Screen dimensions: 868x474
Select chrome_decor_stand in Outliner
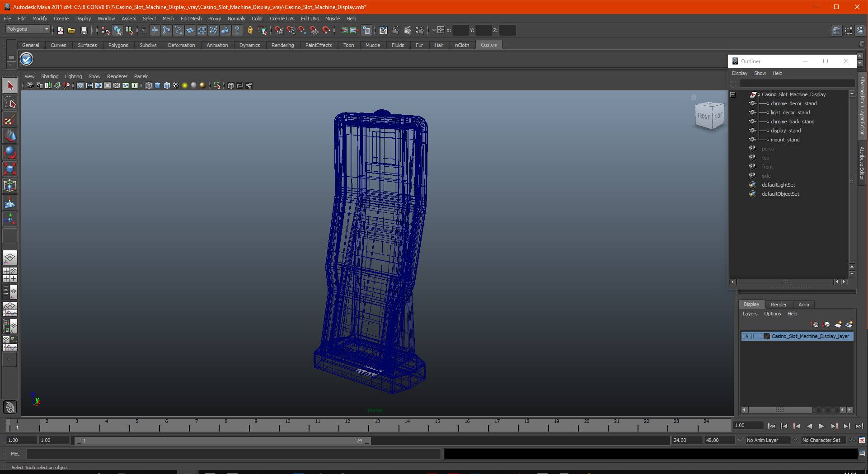793,103
